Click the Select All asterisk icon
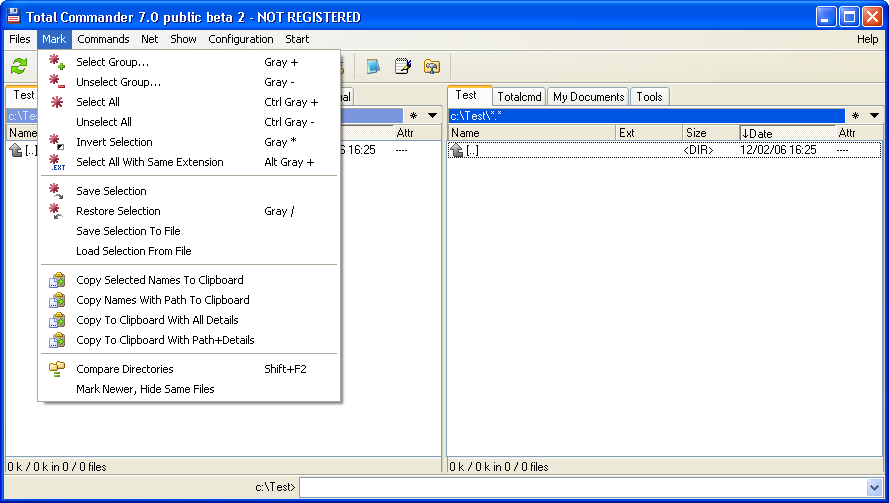This screenshot has height=503, width=889. pyautogui.click(x=57, y=102)
